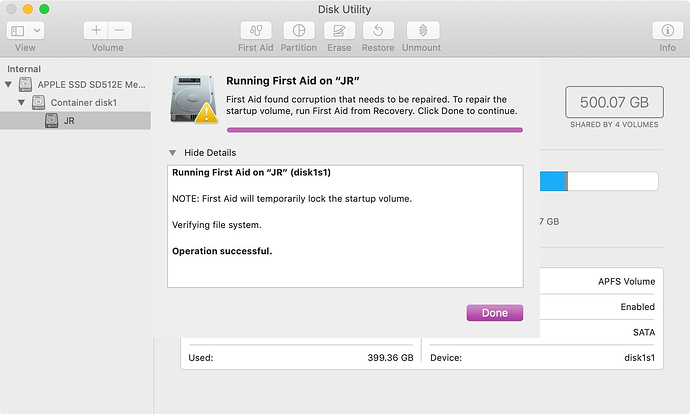
Task: Click the Shared by 4 Volumes label
Action: [614, 125]
